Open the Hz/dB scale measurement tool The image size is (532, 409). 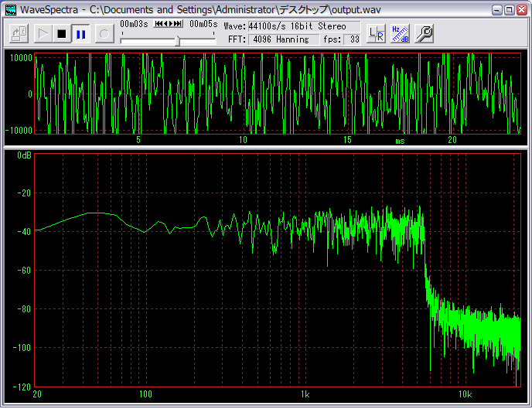(400, 33)
